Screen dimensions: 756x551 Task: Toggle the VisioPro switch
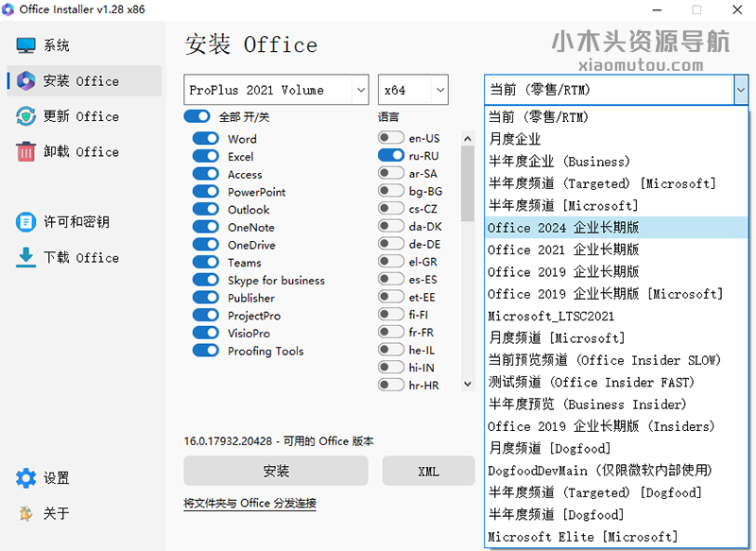coord(206,333)
